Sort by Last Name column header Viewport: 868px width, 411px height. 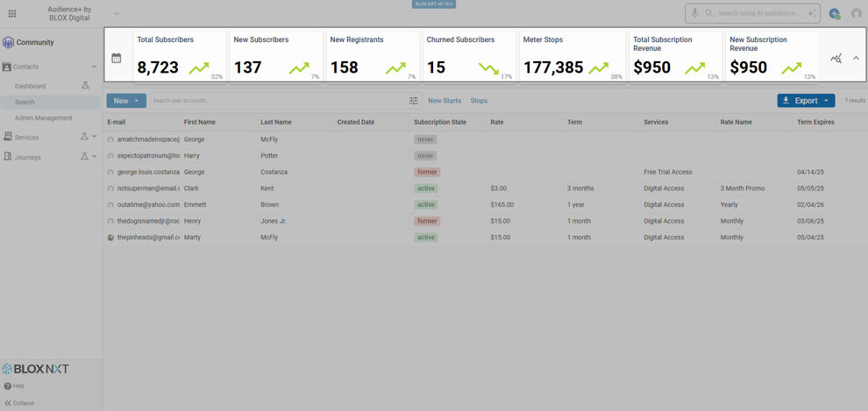tap(275, 123)
